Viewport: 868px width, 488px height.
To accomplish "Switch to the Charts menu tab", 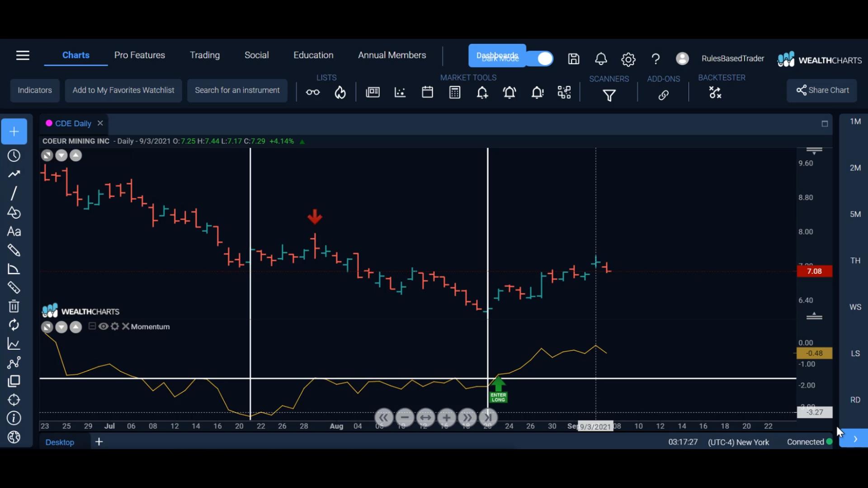I will 76,55.
